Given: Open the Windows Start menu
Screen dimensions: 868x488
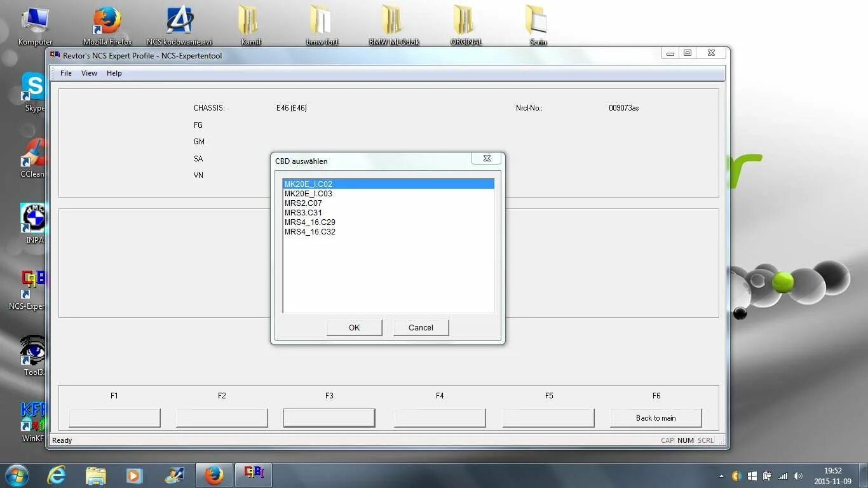Looking at the screenshot, I should coord(17,475).
